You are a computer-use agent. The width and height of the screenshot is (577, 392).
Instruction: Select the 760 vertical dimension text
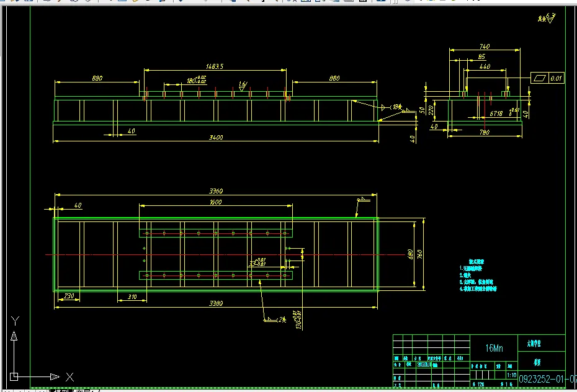click(420, 254)
